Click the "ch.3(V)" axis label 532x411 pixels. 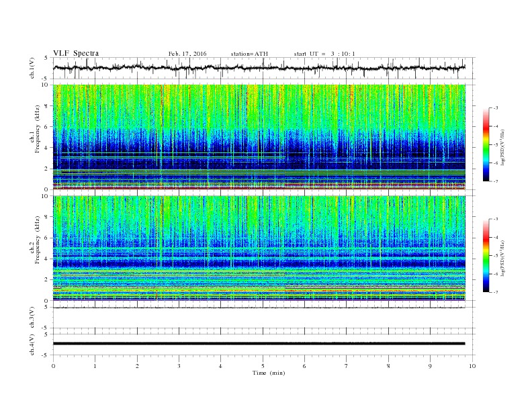[x=32, y=318]
